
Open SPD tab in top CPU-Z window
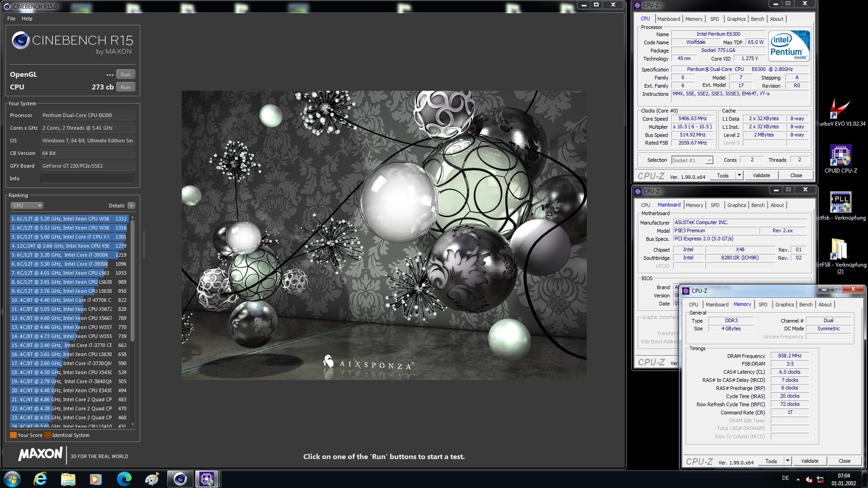click(x=714, y=19)
